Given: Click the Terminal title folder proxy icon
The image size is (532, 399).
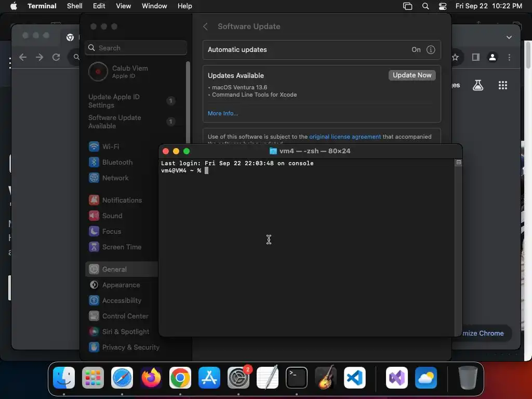Looking at the screenshot, I should coord(273,151).
